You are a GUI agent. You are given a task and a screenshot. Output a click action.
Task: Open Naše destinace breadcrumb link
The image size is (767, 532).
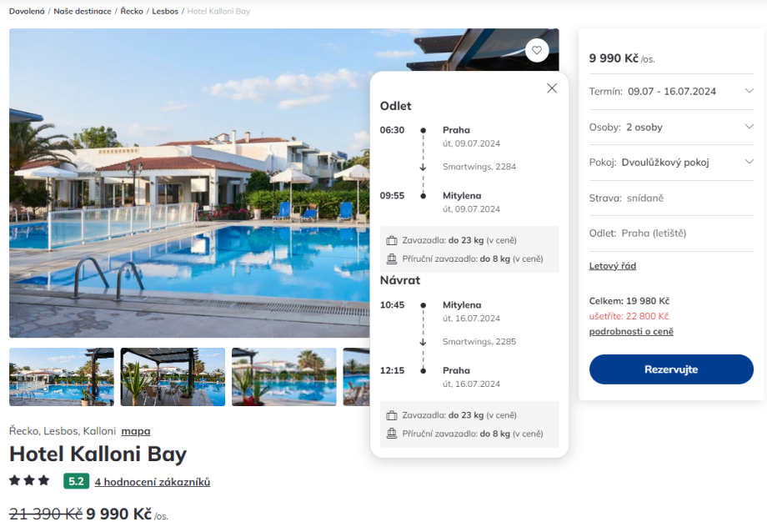point(83,11)
